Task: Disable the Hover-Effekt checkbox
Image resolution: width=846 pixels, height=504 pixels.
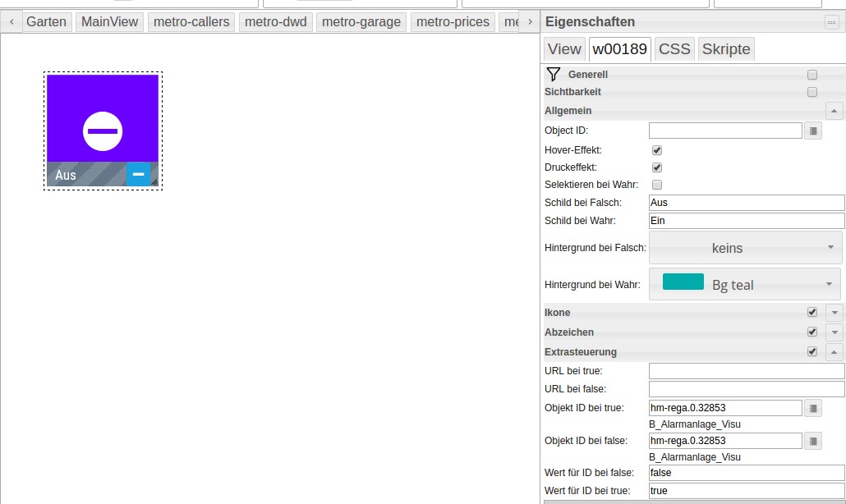Action: pos(657,150)
